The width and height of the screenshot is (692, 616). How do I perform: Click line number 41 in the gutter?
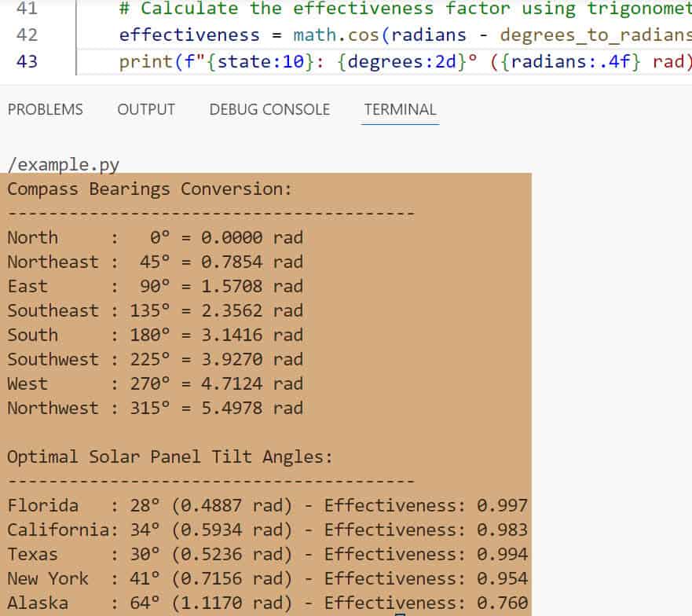pos(26,9)
